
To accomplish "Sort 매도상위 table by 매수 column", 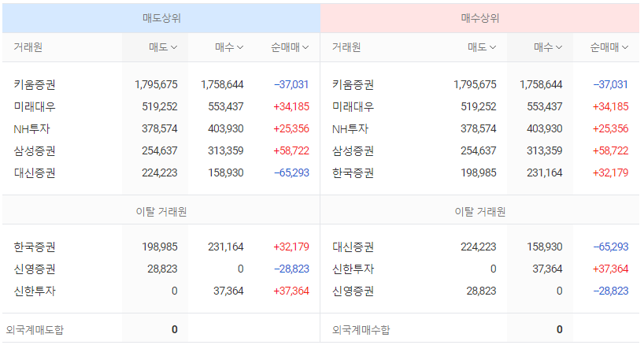I will 229,47.
